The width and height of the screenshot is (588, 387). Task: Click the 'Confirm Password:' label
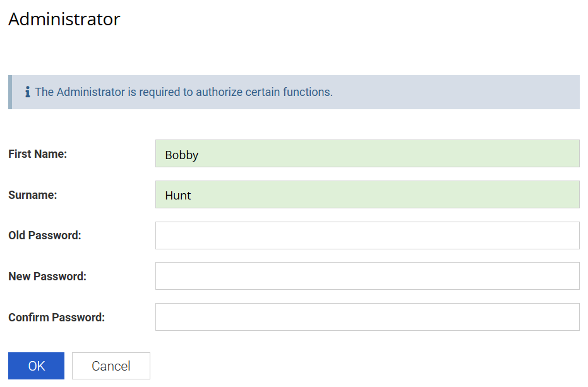[56, 317]
